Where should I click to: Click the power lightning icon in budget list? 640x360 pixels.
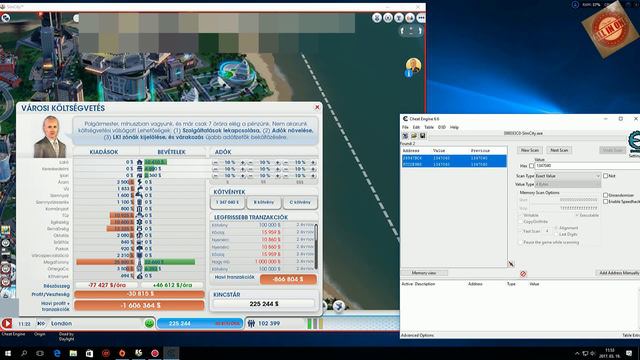(x=140, y=182)
